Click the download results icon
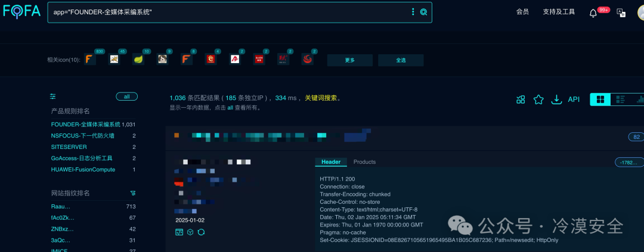 (x=556, y=99)
